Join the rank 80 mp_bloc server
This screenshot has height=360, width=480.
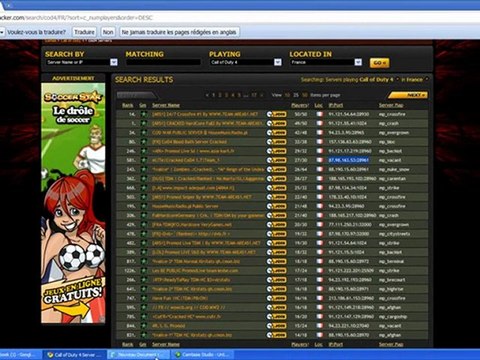[276, 142]
